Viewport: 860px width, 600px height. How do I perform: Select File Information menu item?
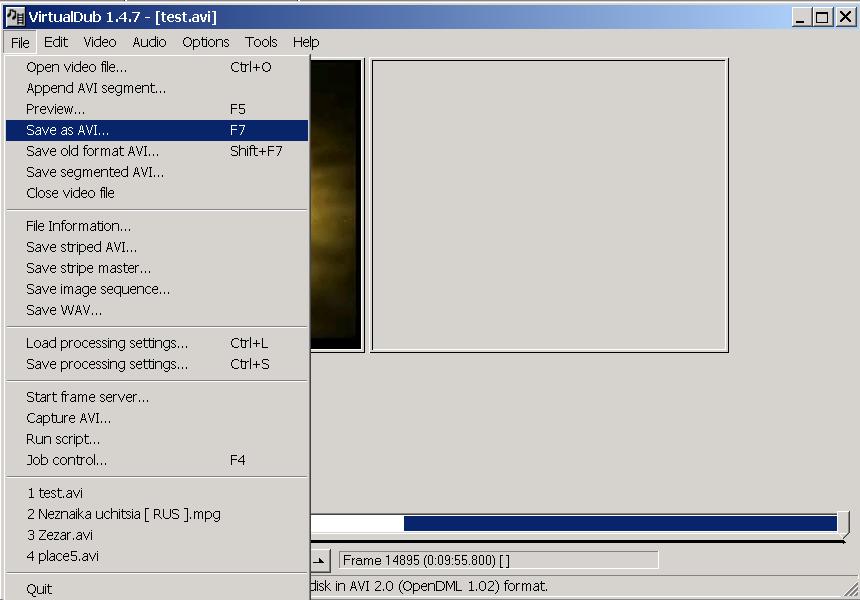pos(78,226)
